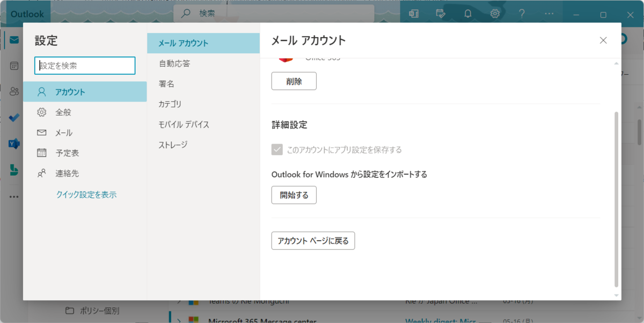Open settings gear icon in header
Screen dimensions: 644x323
click(x=495, y=13)
